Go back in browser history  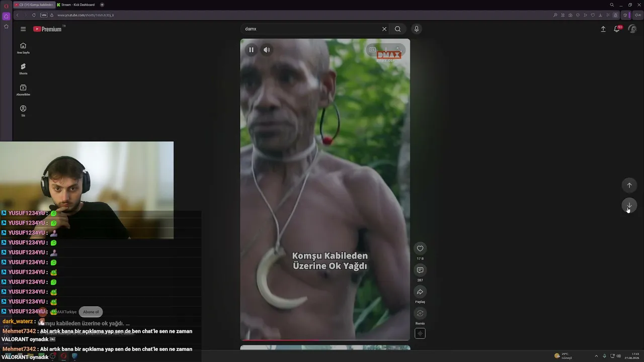click(17, 15)
